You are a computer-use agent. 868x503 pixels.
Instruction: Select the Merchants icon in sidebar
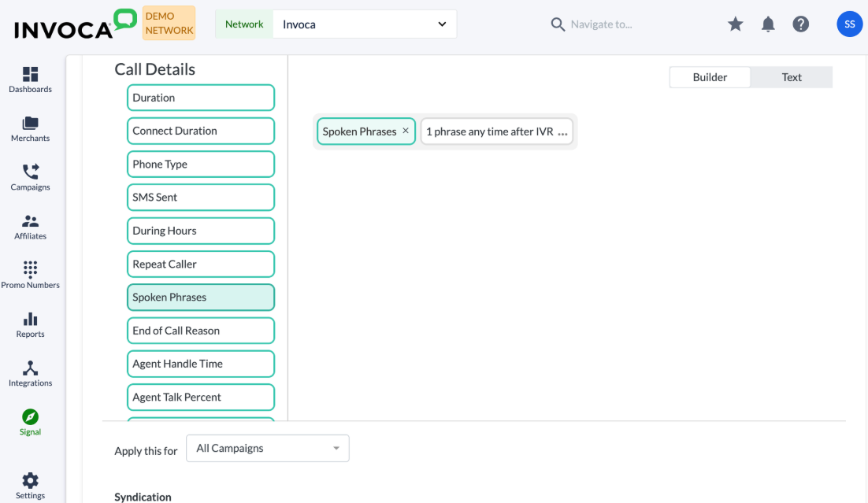[x=30, y=126]
